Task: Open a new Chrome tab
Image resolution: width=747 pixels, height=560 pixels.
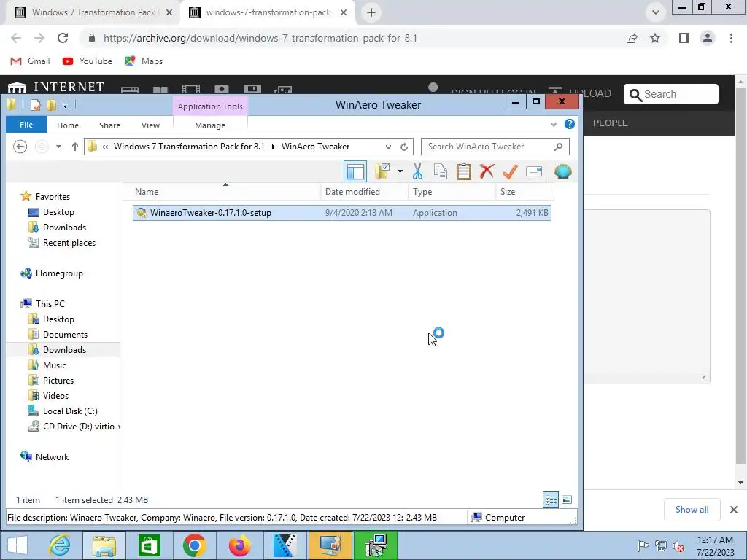Action: [371, 12]
